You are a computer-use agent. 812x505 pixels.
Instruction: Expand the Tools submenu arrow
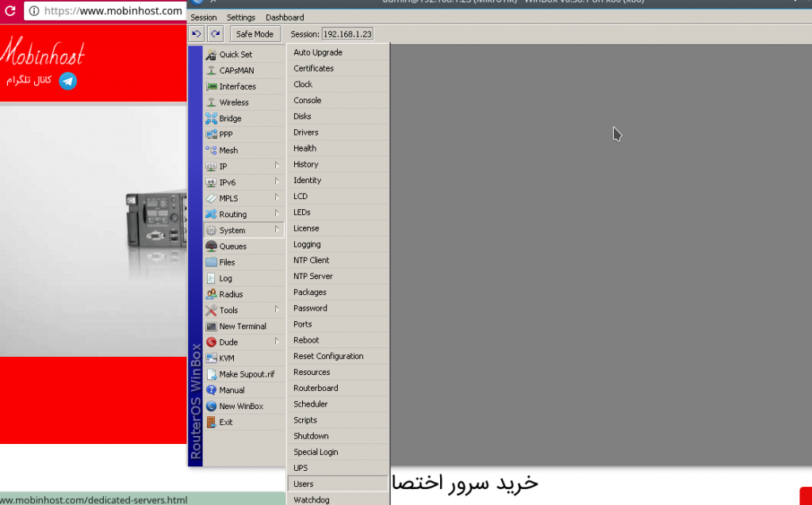point(277,310)
